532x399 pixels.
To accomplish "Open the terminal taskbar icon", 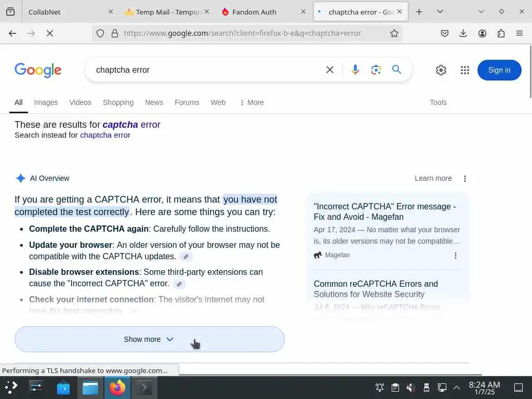I will pyautogui.click(x=144, y=388).
